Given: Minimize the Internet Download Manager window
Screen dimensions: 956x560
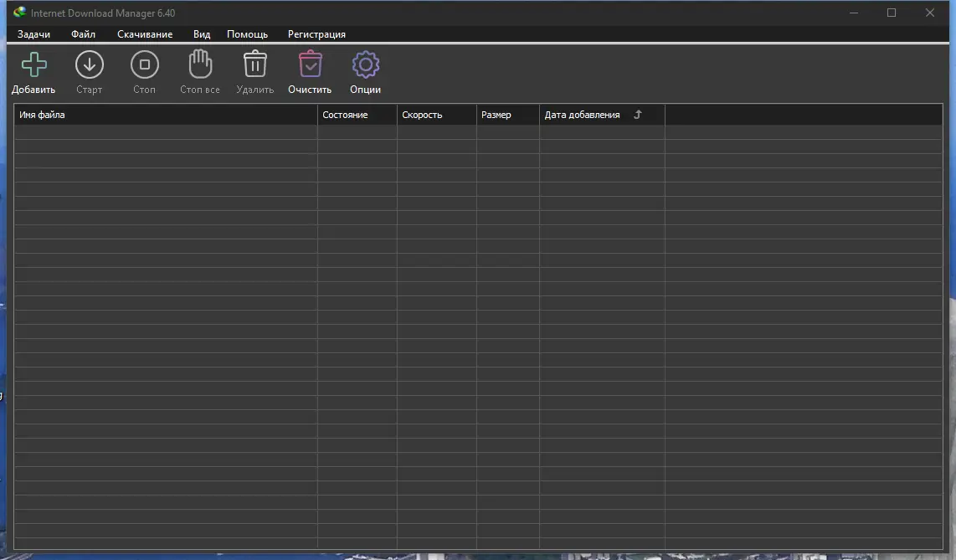Looking at the screenshot, I should (x=854, y=13).
